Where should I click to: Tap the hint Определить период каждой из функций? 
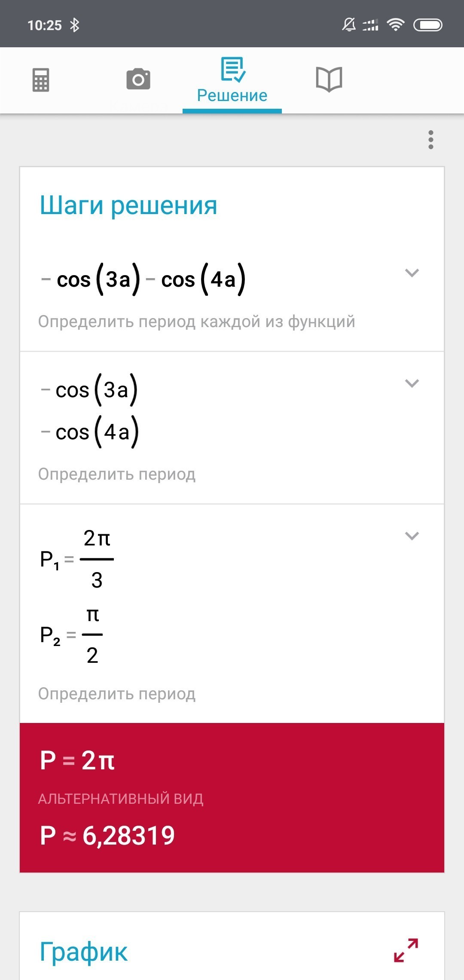pyautogui.click(x=197, y=322)
